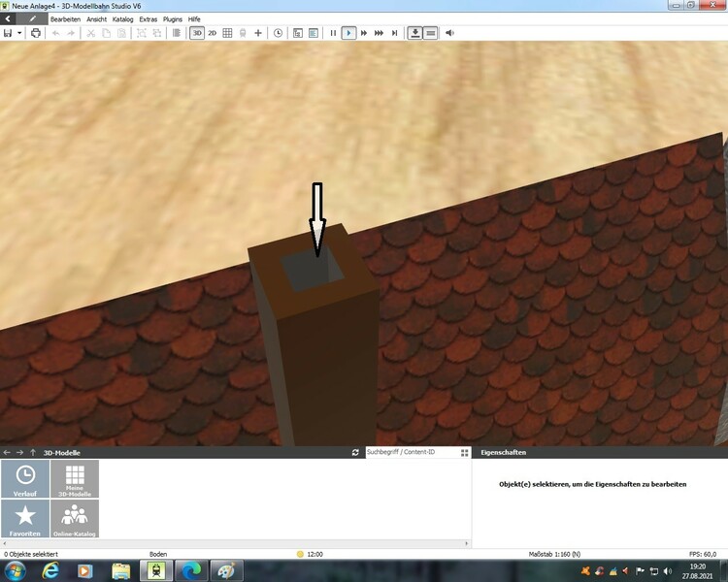Refresh the catalog with the reload icon
The height and width of the screenshot is (582, 728).
[355, 453]
